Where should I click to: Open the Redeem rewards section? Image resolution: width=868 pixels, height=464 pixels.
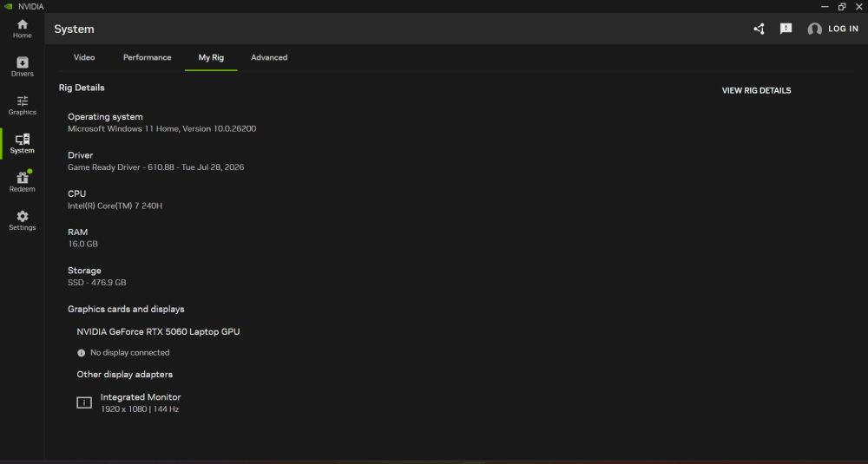pyautogui.click(x=23, y=182)
